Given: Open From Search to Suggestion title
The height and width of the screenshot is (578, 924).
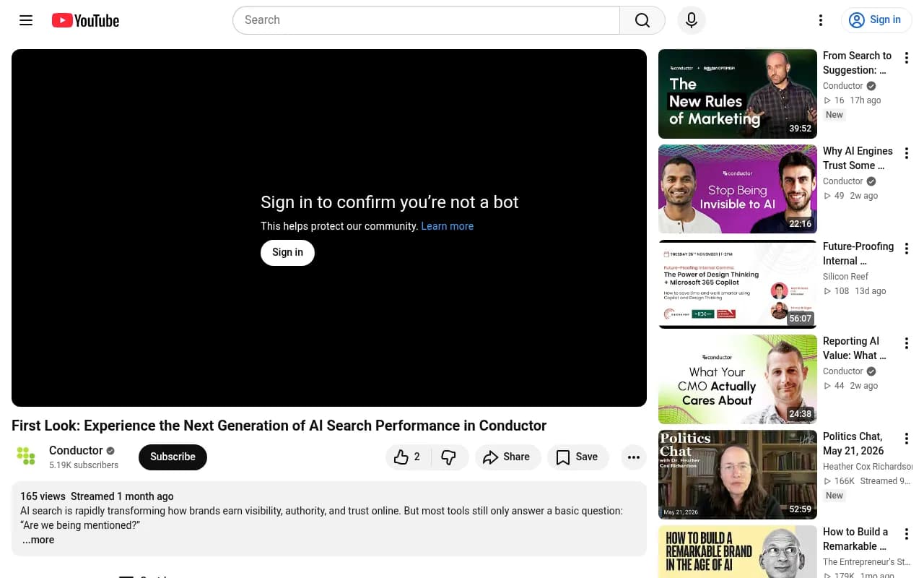Looking at the screenshot, I should (x=857, y=63).
